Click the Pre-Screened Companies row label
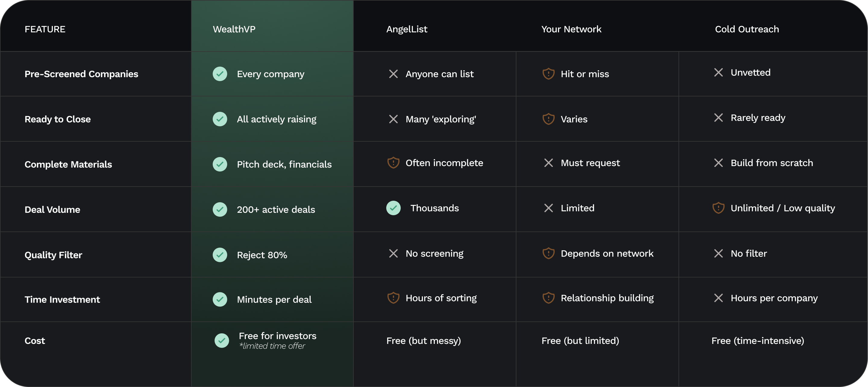 (81, 74)
